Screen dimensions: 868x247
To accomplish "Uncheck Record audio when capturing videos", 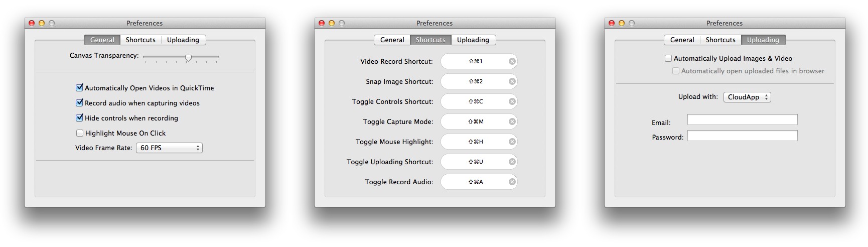I will pyautogui.click(x=79, y=103).
